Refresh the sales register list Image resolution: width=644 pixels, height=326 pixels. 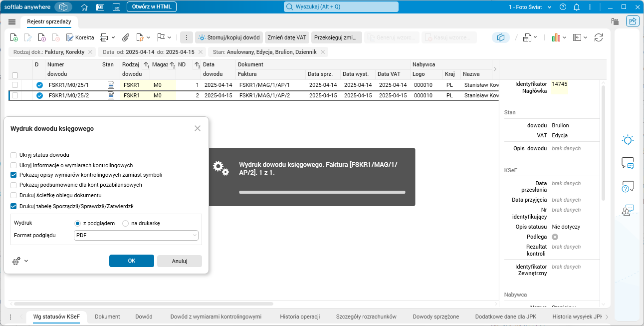tap(599, 37)
